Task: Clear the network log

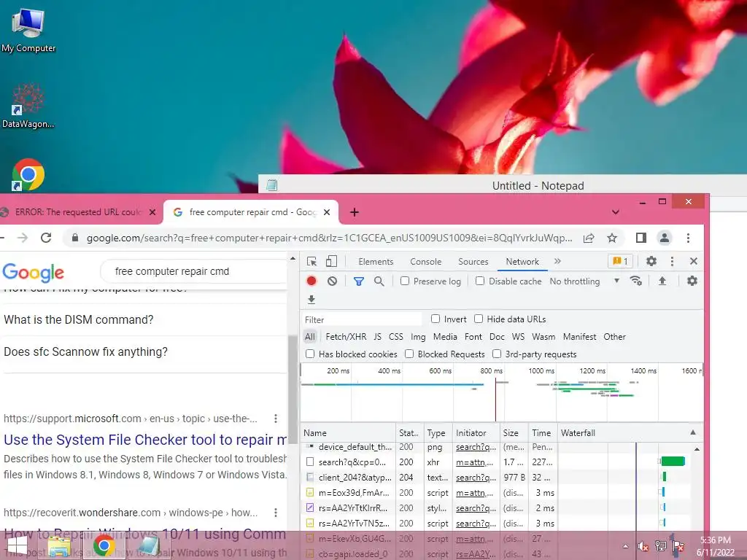Action: (x=332, y=281)
